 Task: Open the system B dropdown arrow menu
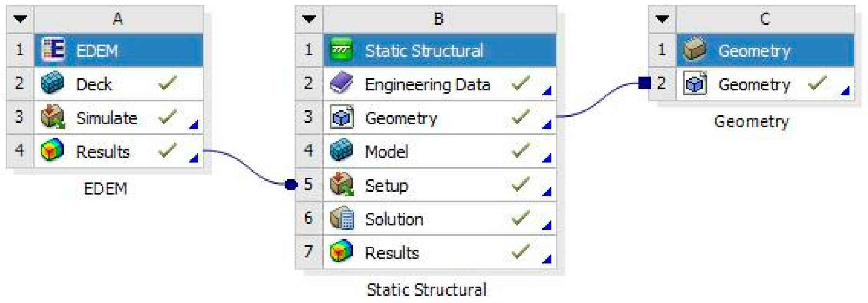pyautogui.click(x=309, y=19)
